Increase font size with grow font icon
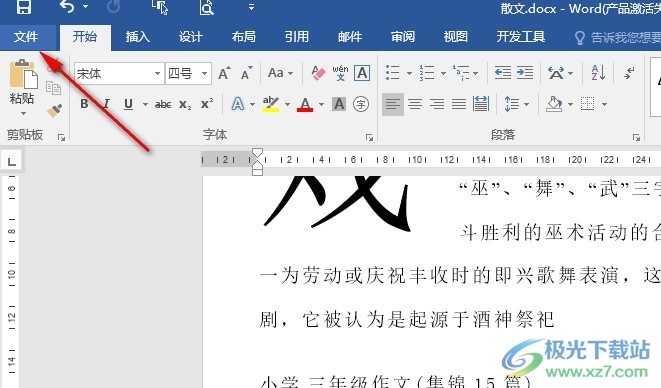 [224, 73]
